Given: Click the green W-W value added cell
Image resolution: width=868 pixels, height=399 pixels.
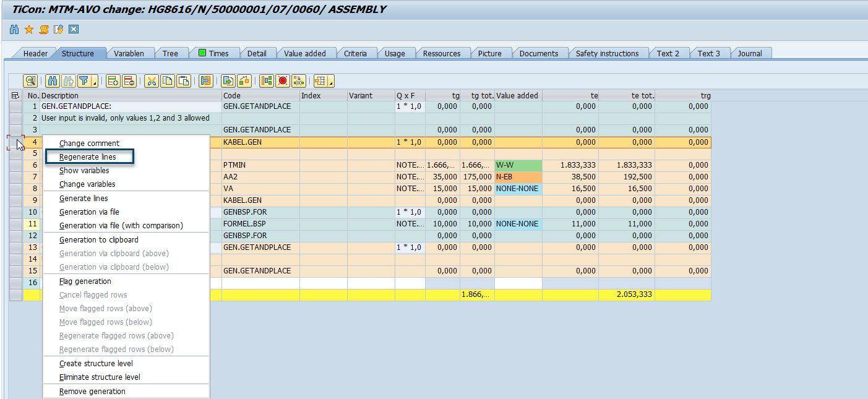Looking at the screenshot, I should pyautogui.click(x=518, y=165).
